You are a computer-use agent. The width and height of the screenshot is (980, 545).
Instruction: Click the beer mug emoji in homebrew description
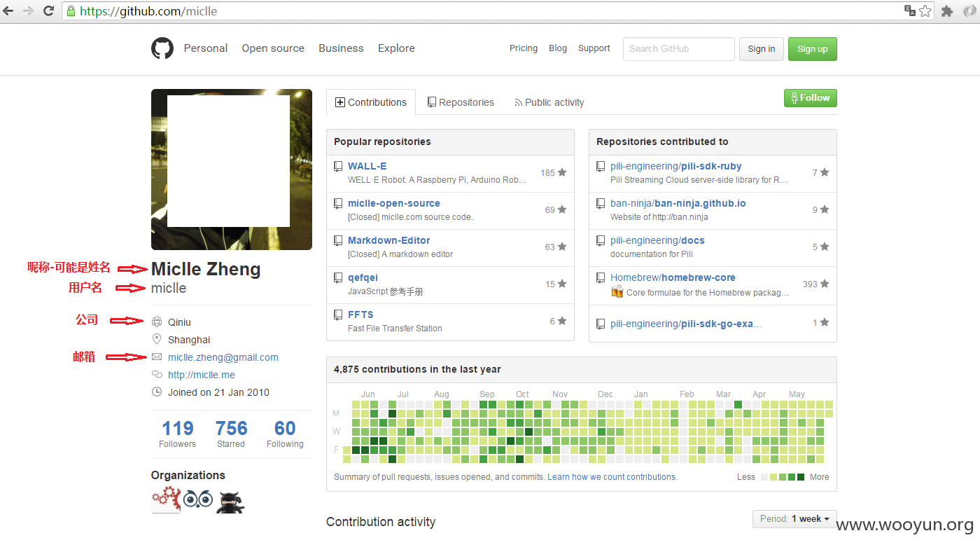(617, 292)
